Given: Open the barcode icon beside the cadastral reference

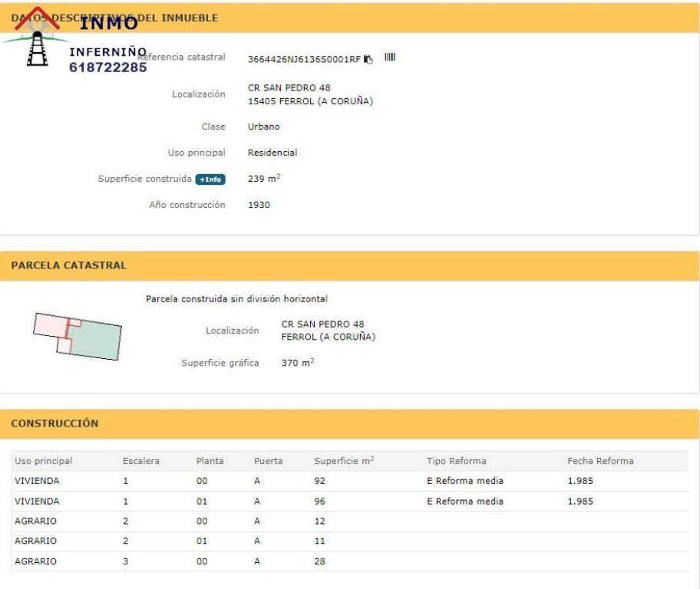Looking at the screenshot, I should click(x=390, y=57).
